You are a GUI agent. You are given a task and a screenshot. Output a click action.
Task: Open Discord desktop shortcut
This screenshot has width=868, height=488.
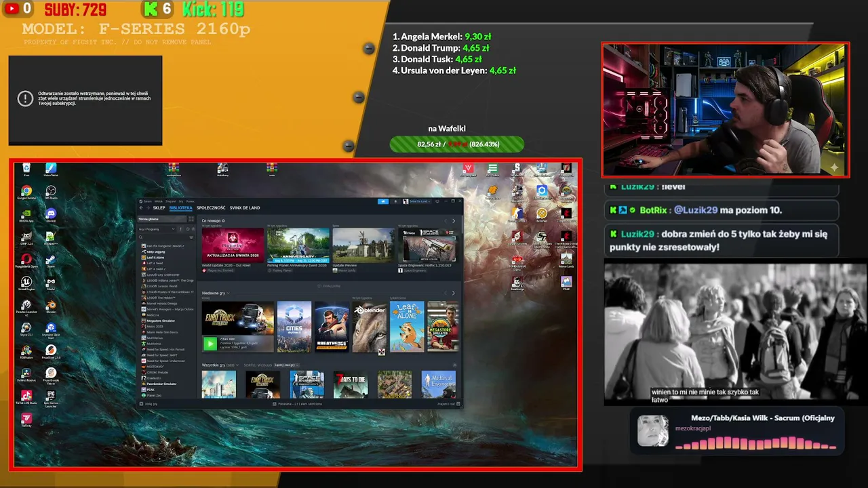(x=51, y=215)
